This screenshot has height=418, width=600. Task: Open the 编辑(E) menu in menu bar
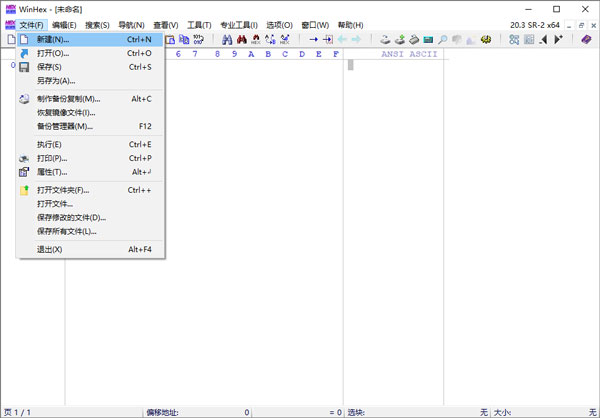click(x=65, y=24)
